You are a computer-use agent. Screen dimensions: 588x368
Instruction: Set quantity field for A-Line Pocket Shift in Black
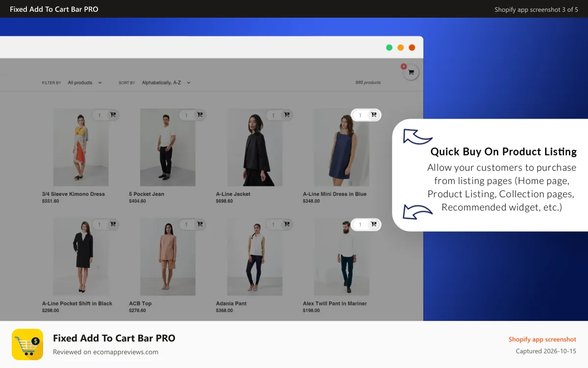(x=99, y=225)
